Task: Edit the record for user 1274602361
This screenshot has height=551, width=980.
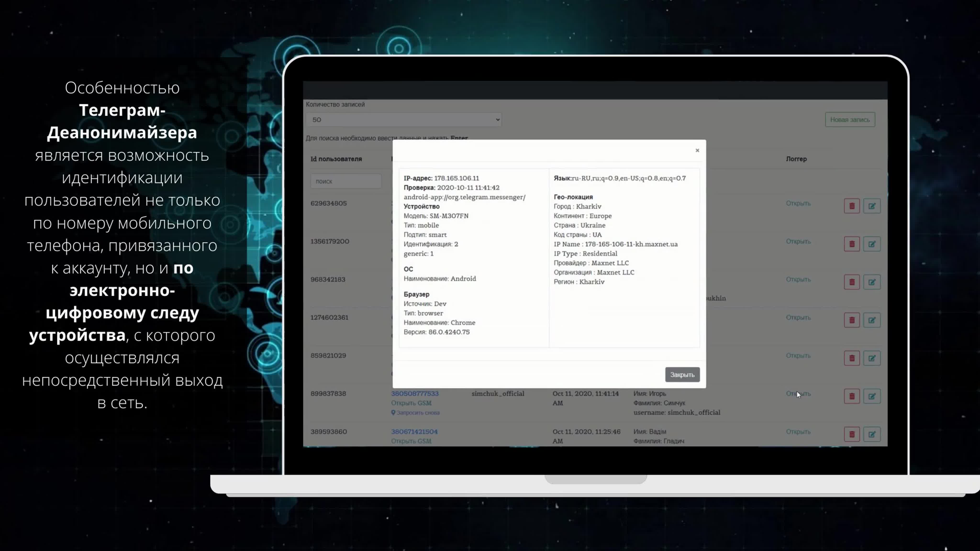Action: pyautogui.click(x=872, y=320)
